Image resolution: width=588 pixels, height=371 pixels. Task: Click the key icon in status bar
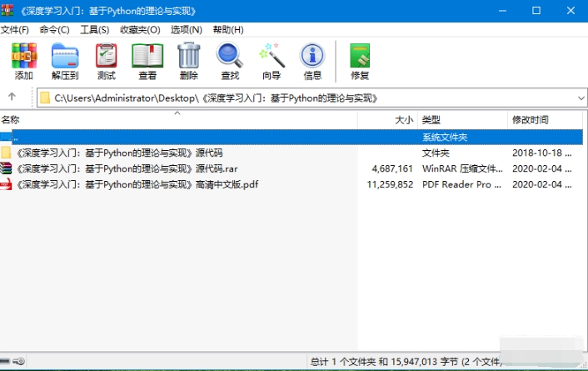(x=19, y=361)
